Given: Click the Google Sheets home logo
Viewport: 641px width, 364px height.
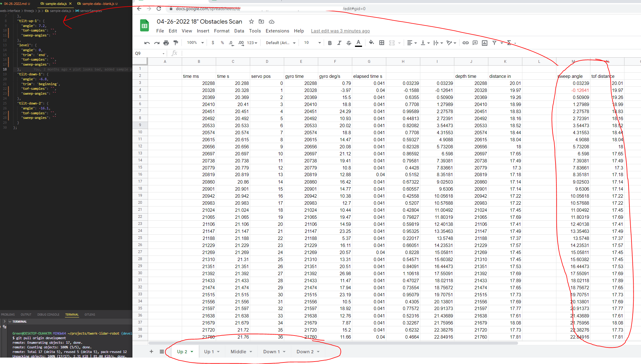Looking at the screenshot, I should pos(144,25).
